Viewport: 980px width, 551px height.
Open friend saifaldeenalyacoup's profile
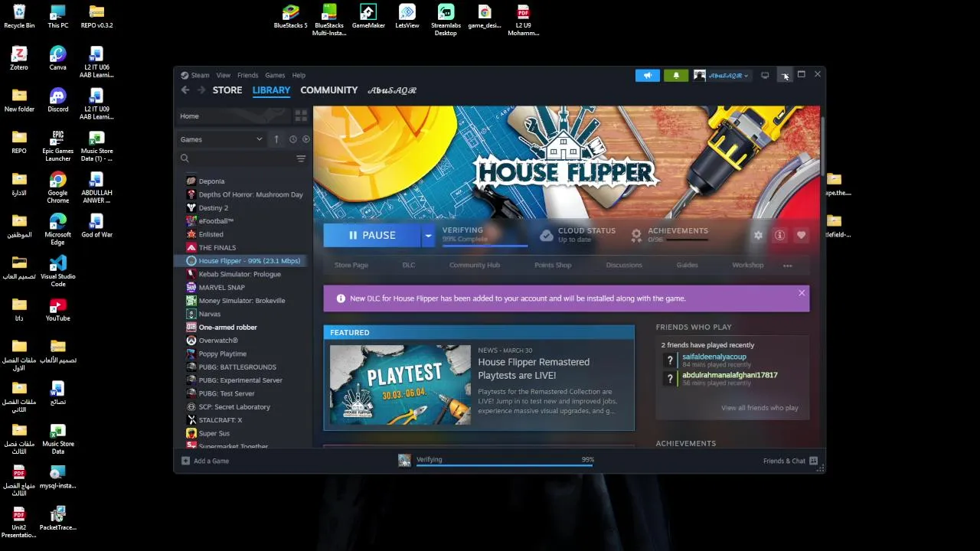[714, 357]
